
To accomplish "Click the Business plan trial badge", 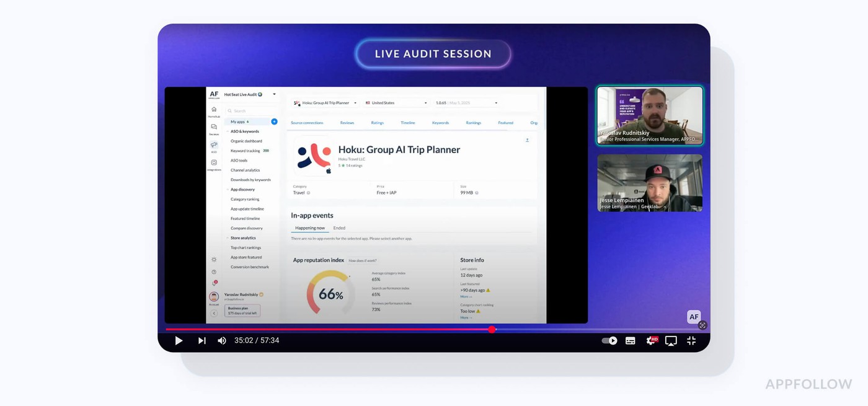I will pos(243,311).
